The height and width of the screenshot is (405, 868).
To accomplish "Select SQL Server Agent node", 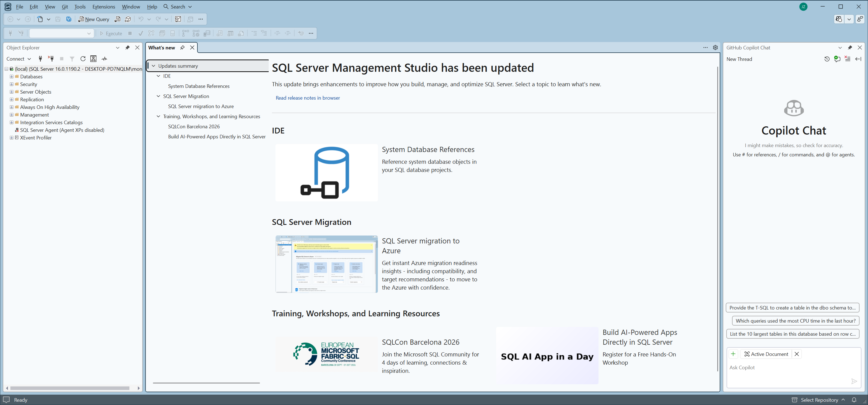I will (x=62, y=130).
